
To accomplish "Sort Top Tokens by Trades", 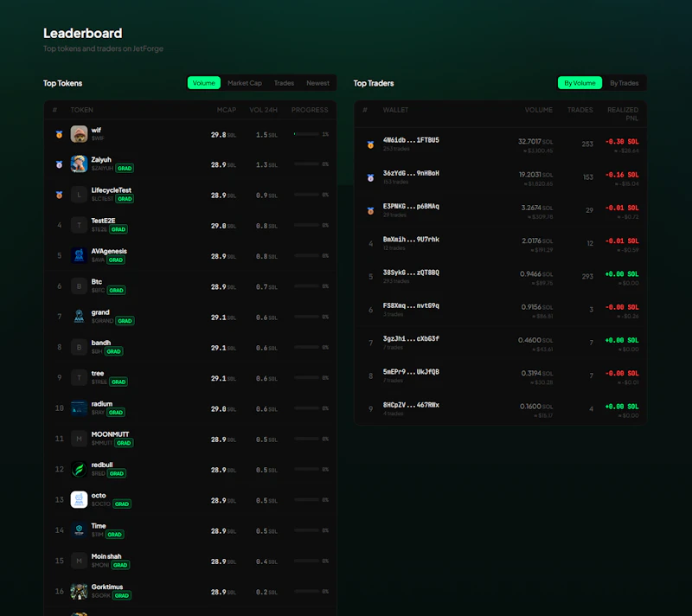I will tap(284, 83).
